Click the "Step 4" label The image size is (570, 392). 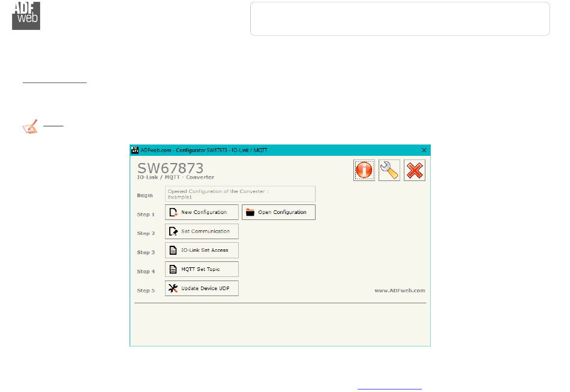146,272
